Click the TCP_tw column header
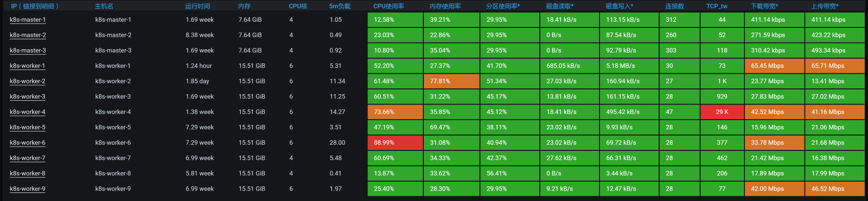Screen dimensions: 868x201 716,6
